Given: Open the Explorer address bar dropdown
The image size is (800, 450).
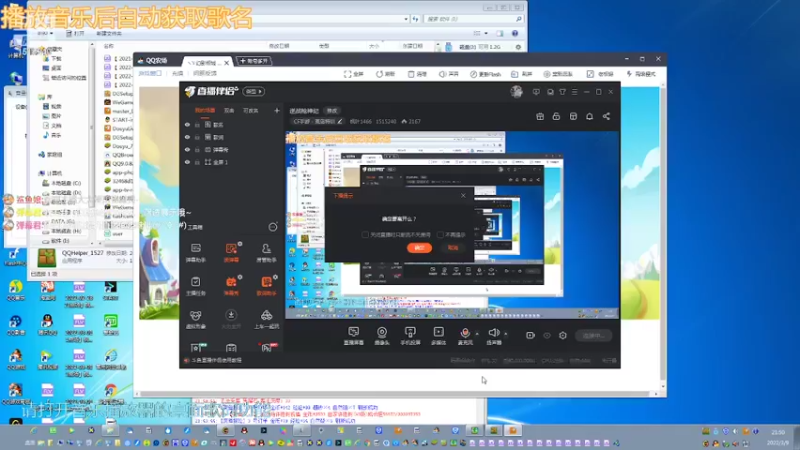Looking at the screenshot, I should [x=406, y=19].
